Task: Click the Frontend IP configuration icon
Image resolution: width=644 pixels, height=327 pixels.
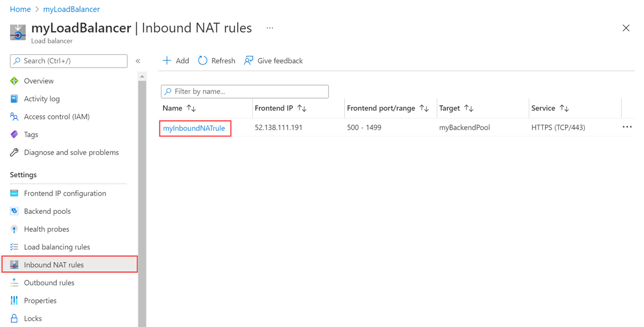Action: click(14, 193)
